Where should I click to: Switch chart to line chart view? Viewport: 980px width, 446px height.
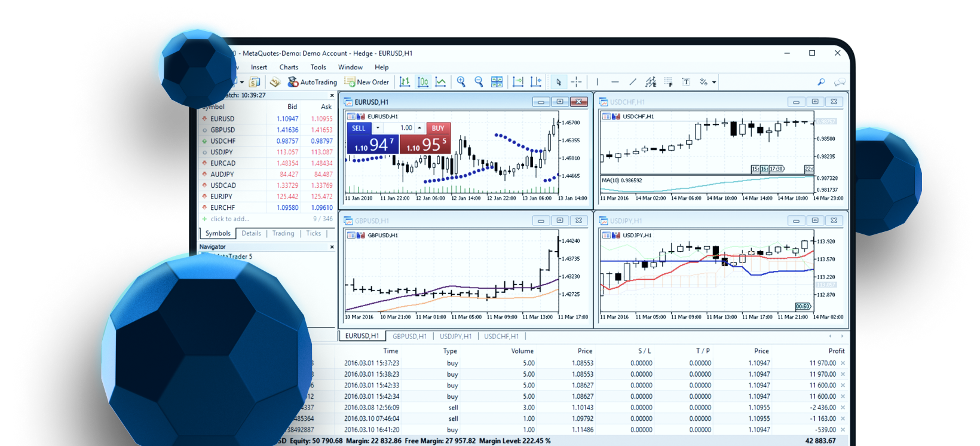(441, 82)
